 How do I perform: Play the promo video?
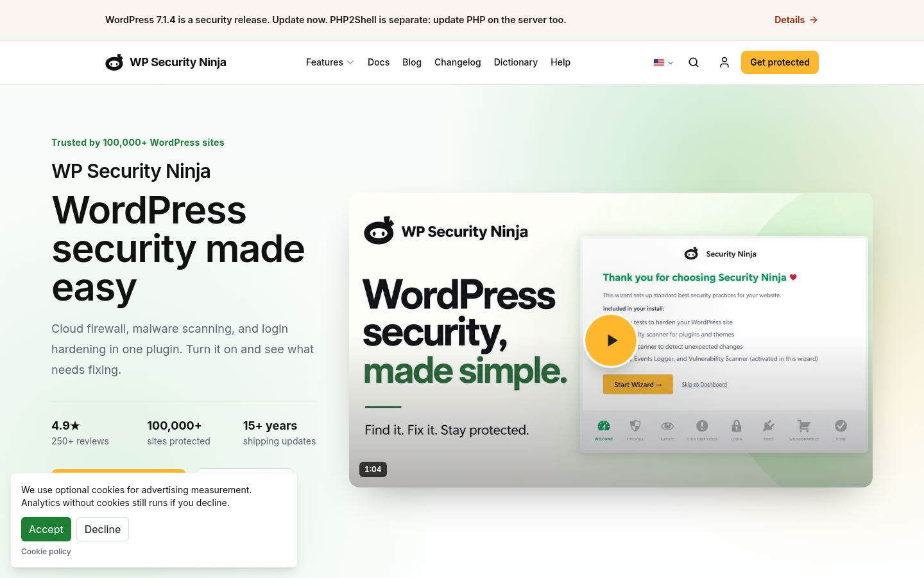tap(611, 340)
